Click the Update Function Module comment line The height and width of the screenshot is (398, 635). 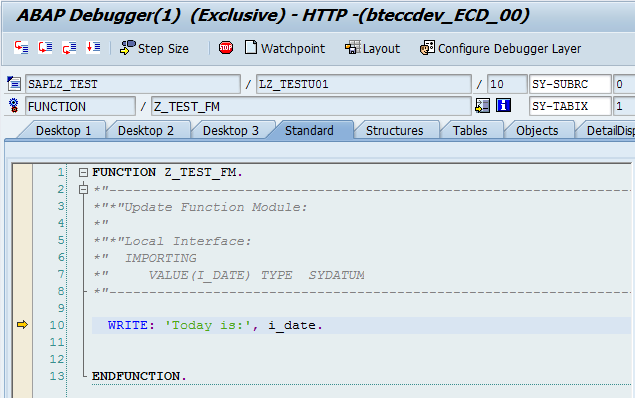coord(200,207)
